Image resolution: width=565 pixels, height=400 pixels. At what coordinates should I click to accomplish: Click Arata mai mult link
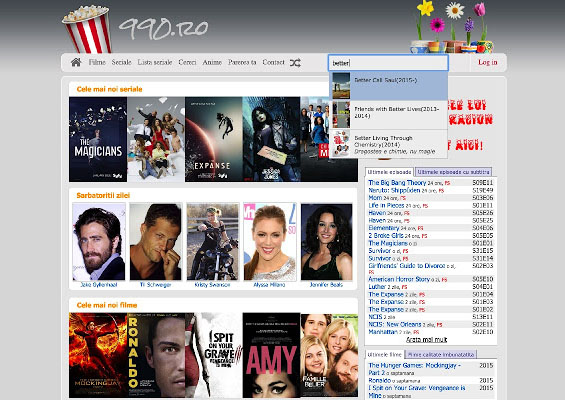click(427, 340)
